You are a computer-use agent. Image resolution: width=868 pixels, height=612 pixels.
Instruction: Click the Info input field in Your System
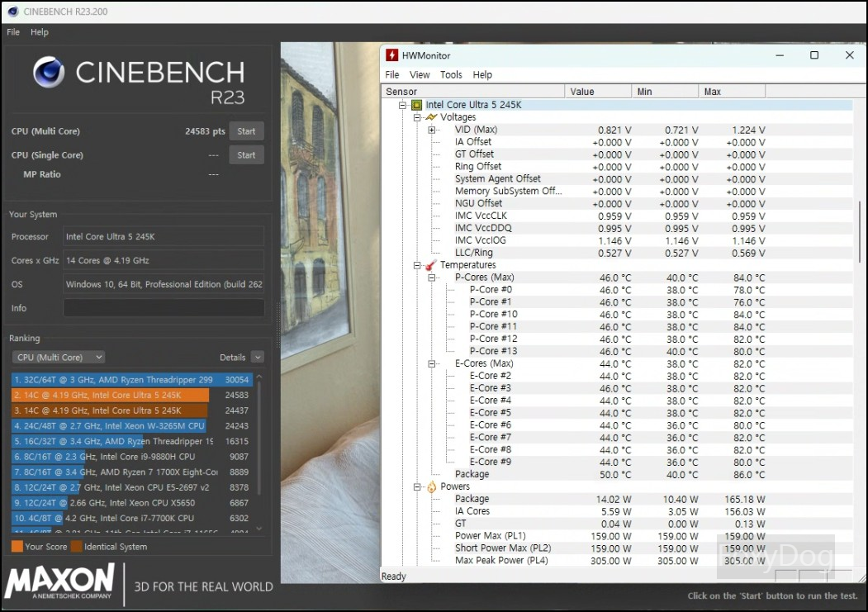pyautogui.click(x=164, y=308)
